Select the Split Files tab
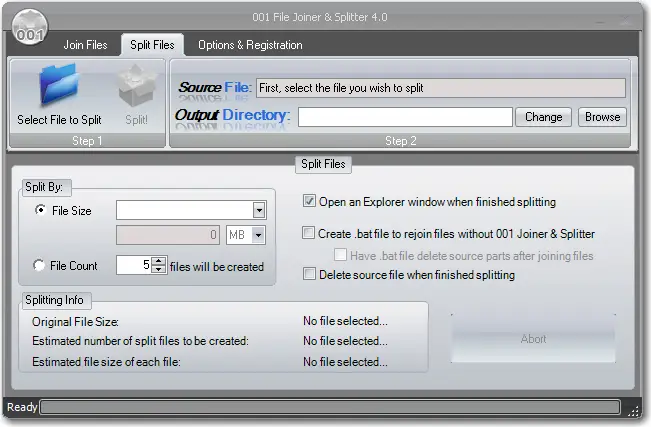 click(152, 45)
